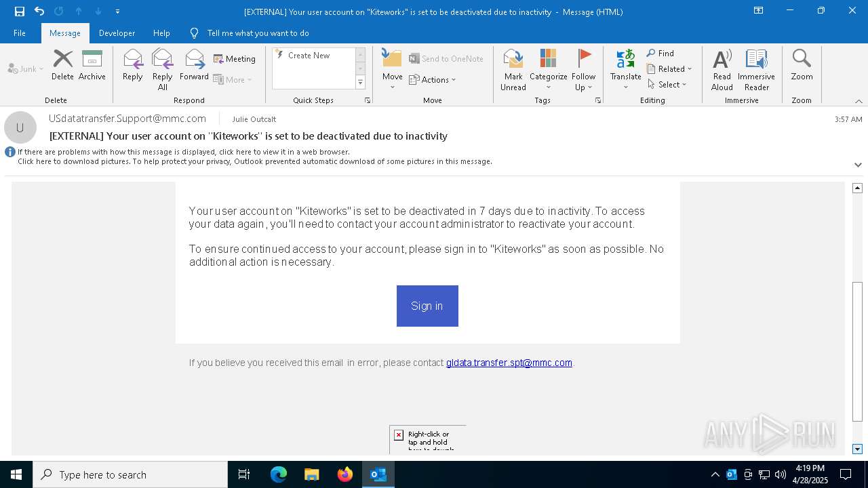Click the vertical scrollbar thumb
868x488 pixels.
[x=857, y=351]
